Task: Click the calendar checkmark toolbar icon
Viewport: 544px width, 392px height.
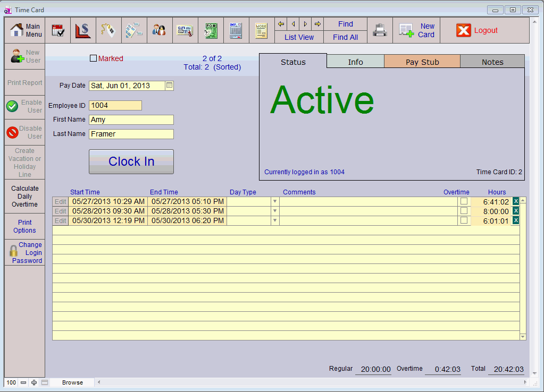Action: (58, 30)
